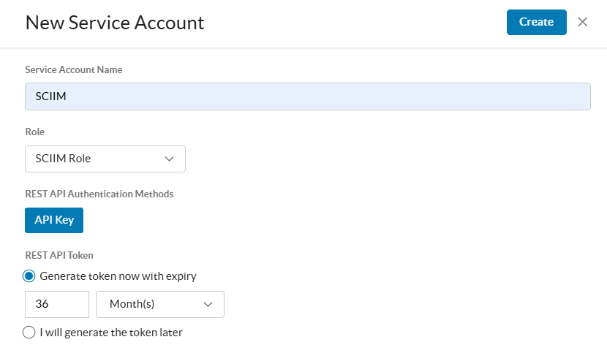Click the chevron arrow in the Role dropdown

tap(170, 159)
